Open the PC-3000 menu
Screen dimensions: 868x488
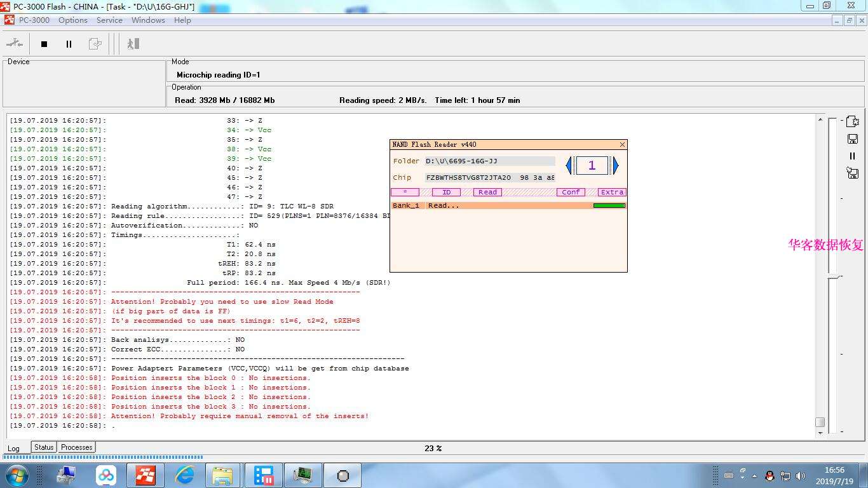coord(34,20)
